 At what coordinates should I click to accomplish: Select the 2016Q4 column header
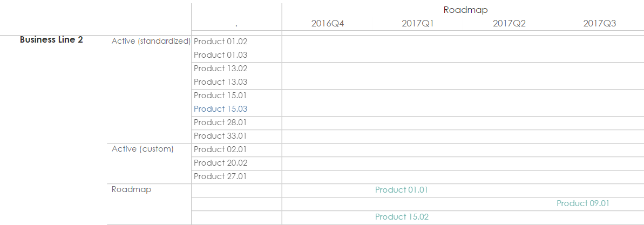328,24
